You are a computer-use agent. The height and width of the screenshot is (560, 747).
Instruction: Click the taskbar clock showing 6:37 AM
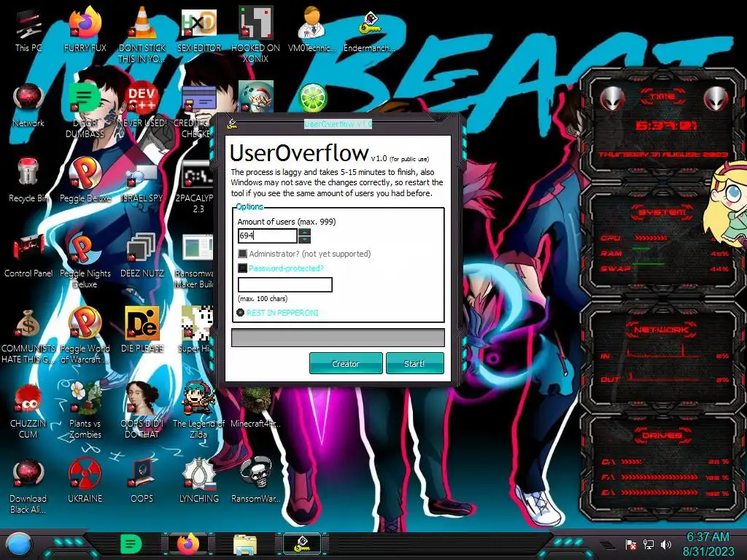pos(708,544)
